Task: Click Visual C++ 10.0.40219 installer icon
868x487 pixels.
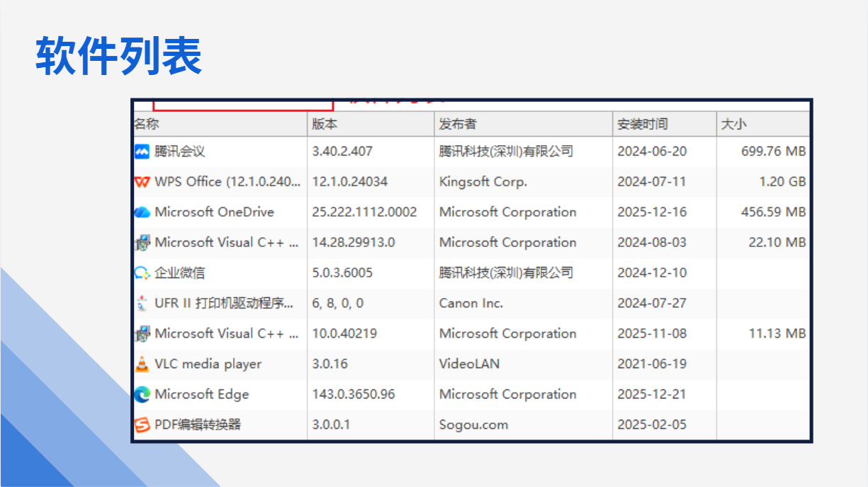Action: coord(142,334)
